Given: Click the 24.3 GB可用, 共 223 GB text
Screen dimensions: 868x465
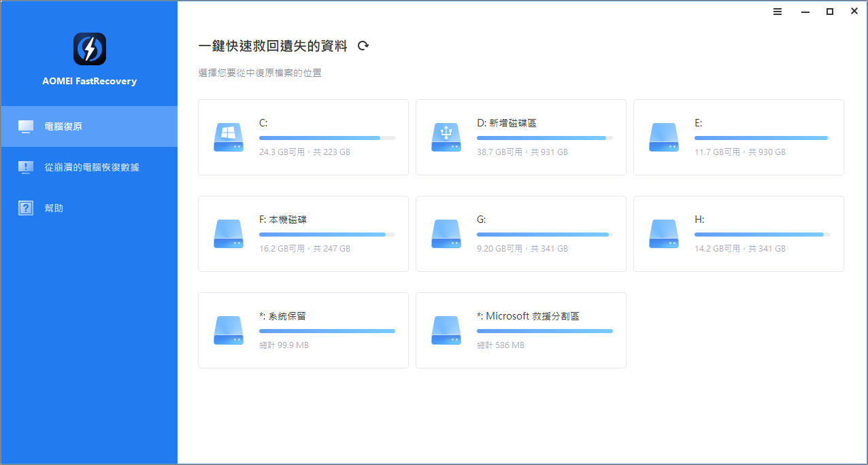Looking at the screenshot, I should (x=305, y=152).
